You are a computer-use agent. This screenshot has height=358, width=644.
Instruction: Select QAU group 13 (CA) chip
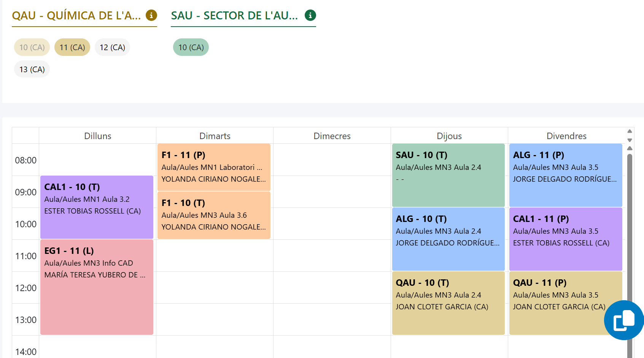32,70
